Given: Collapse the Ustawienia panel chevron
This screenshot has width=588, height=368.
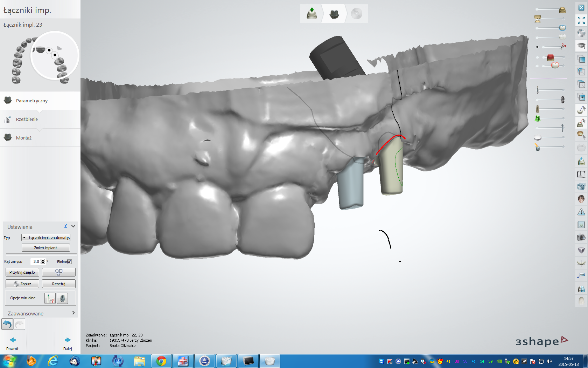Looking at the screenshot, I should tap(73, 226).
